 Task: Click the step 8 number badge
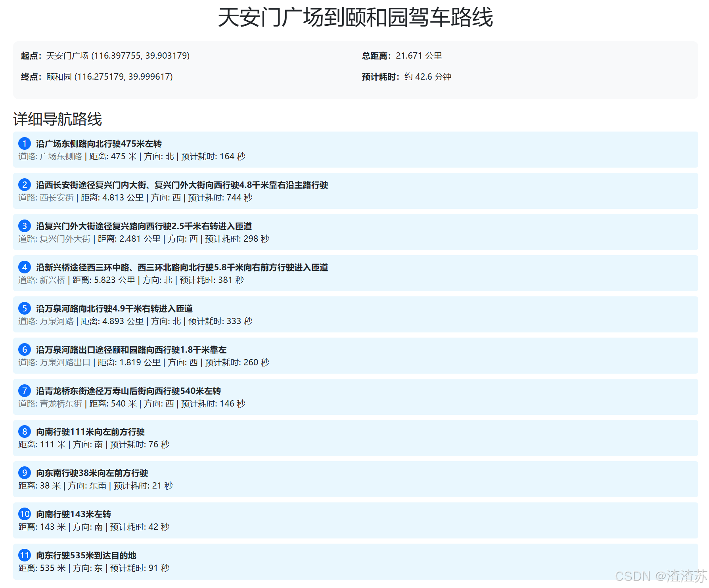(25, 431)
